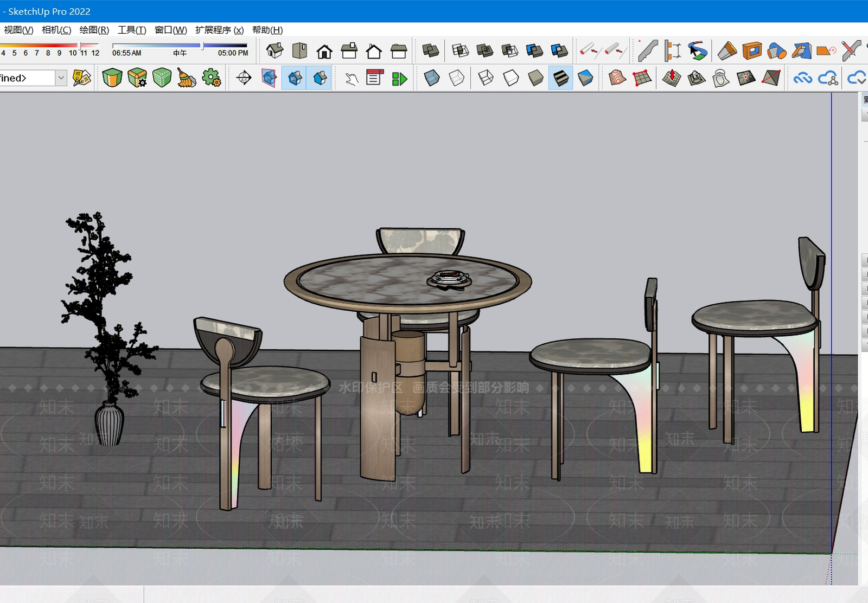Switch to Iso view
Viewport: 868px width, 603px height.
click(x=275, y=51)
